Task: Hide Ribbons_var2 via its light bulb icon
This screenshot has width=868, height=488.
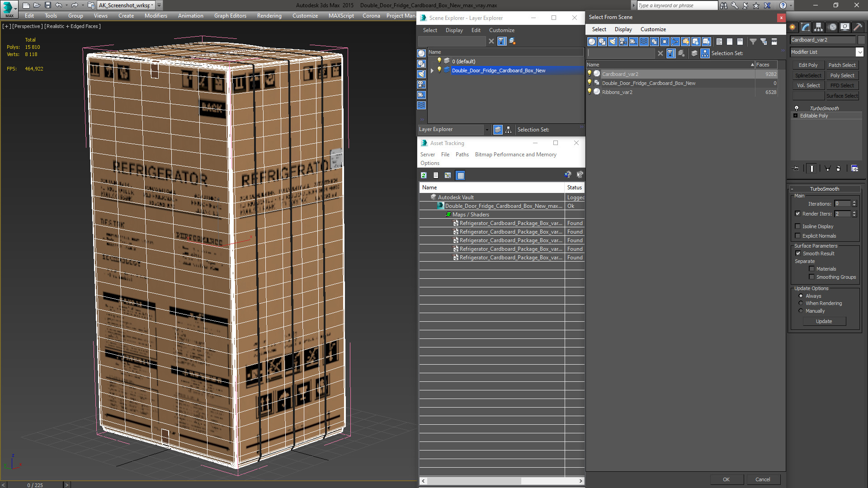Action: click(x=590, y=92)
